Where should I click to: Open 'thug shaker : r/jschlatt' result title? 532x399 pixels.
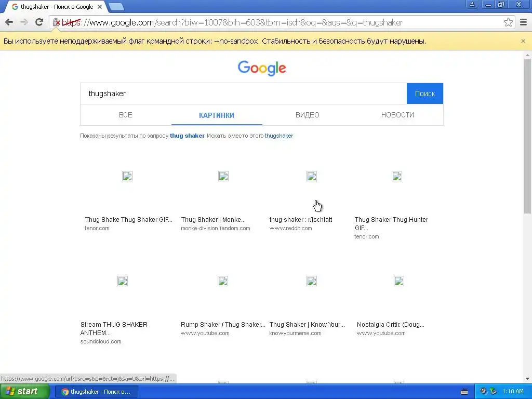301,220
